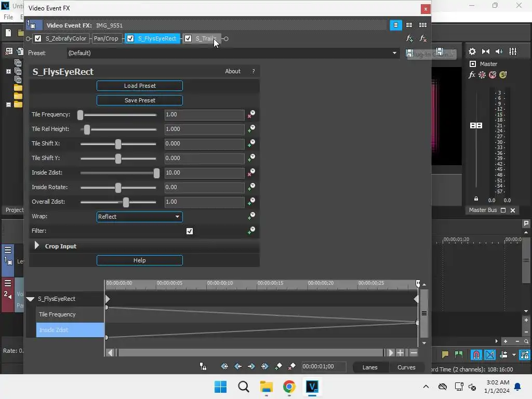Screen dimensions: 532x399
Task: Expand the Crop Input section
Action: coord(37,246)
